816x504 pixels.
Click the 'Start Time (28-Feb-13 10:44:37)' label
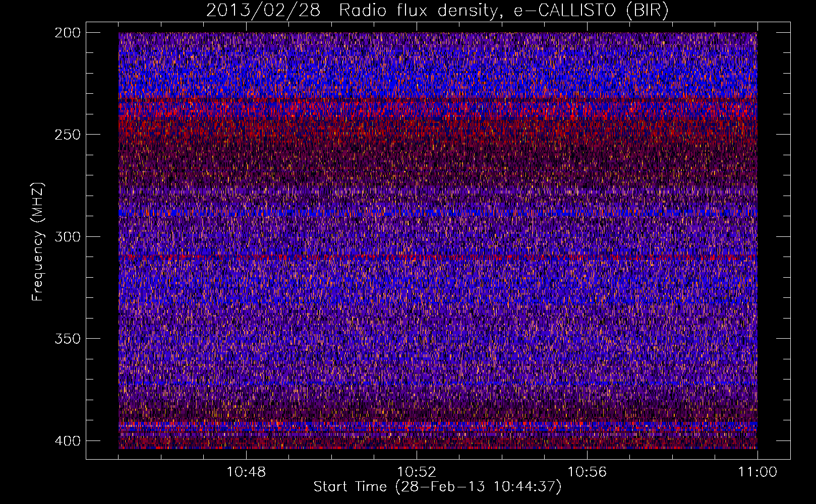[x=437, y=487]
